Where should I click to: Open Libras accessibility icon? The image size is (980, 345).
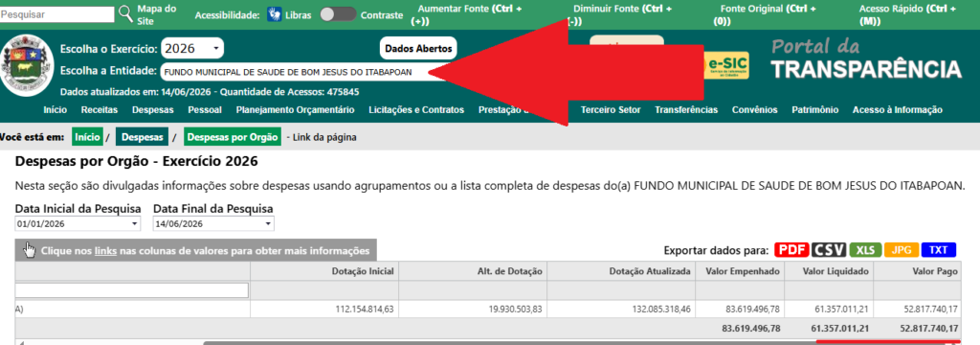(x=275, y=14)
